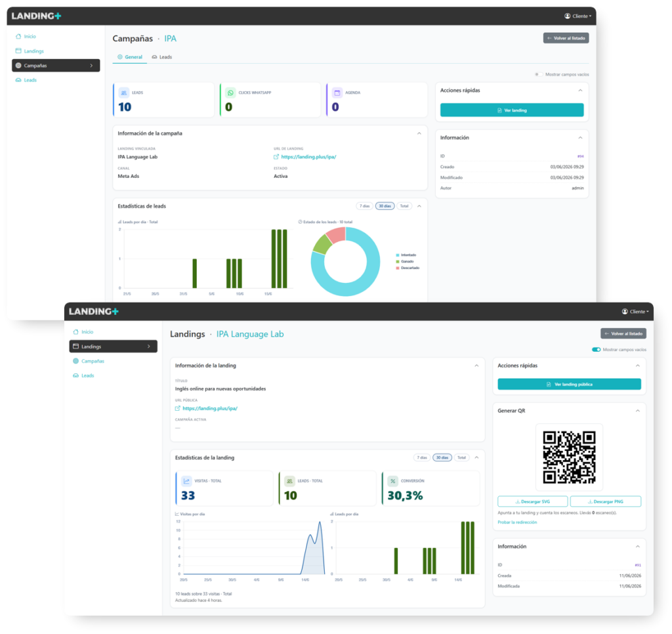Click the Inicio home icon in Campañas window

(18, 37)
